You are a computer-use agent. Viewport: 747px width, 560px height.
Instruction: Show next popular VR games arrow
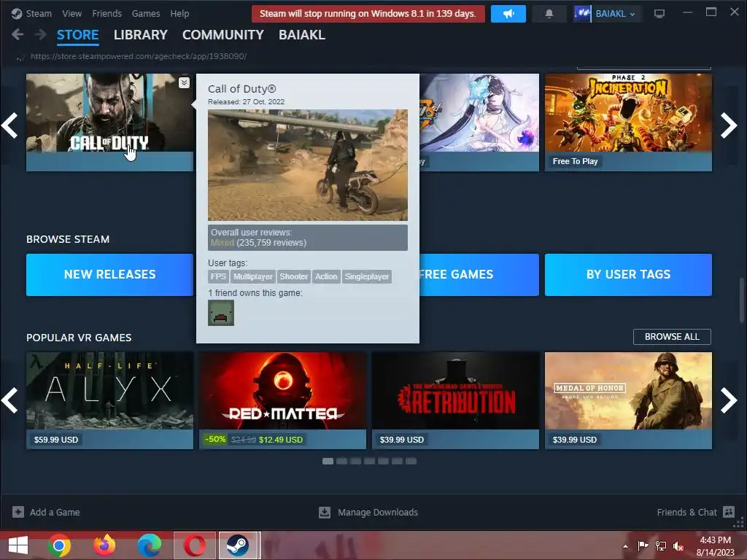729,400
